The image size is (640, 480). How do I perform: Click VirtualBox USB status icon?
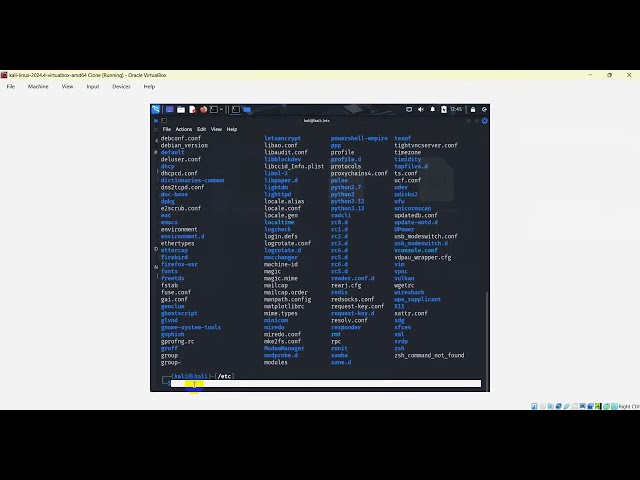567,406
